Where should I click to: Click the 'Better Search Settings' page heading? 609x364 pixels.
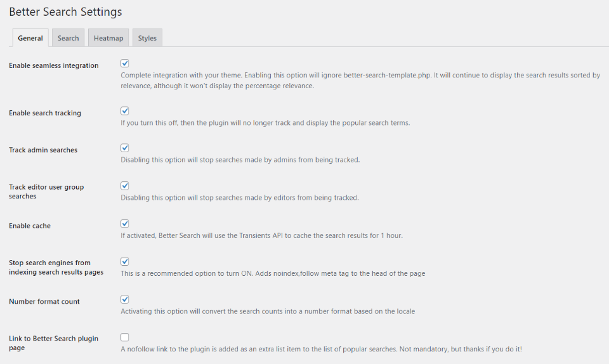coord(65,12)
